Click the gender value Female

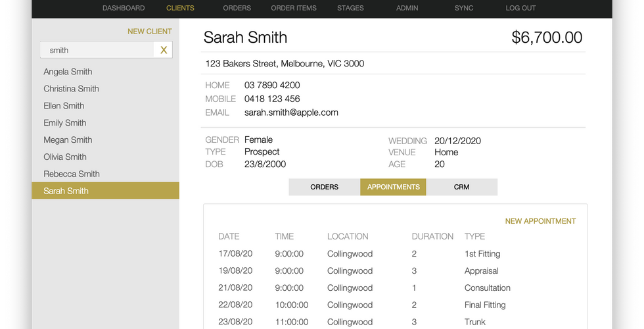[x=258, y=139]
